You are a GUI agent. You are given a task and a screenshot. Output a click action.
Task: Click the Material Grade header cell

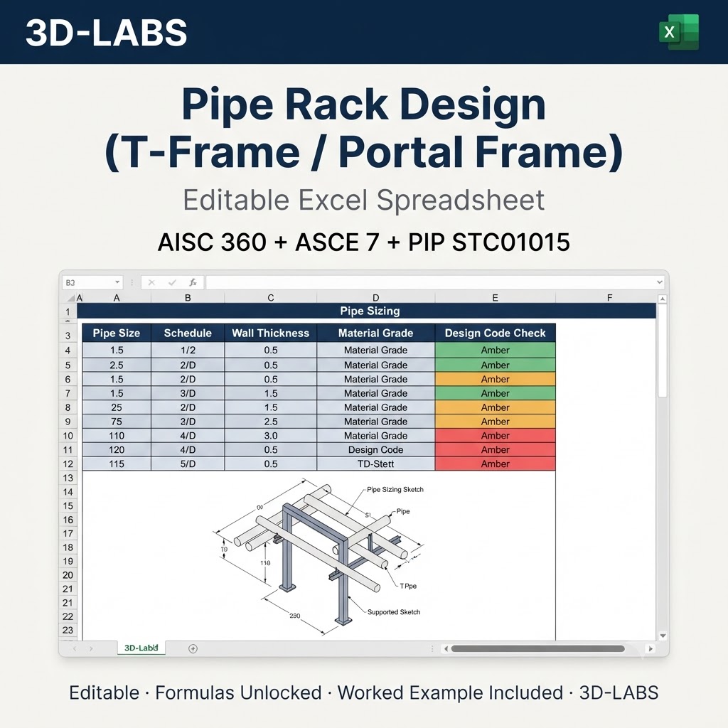[x=375, y=333]
